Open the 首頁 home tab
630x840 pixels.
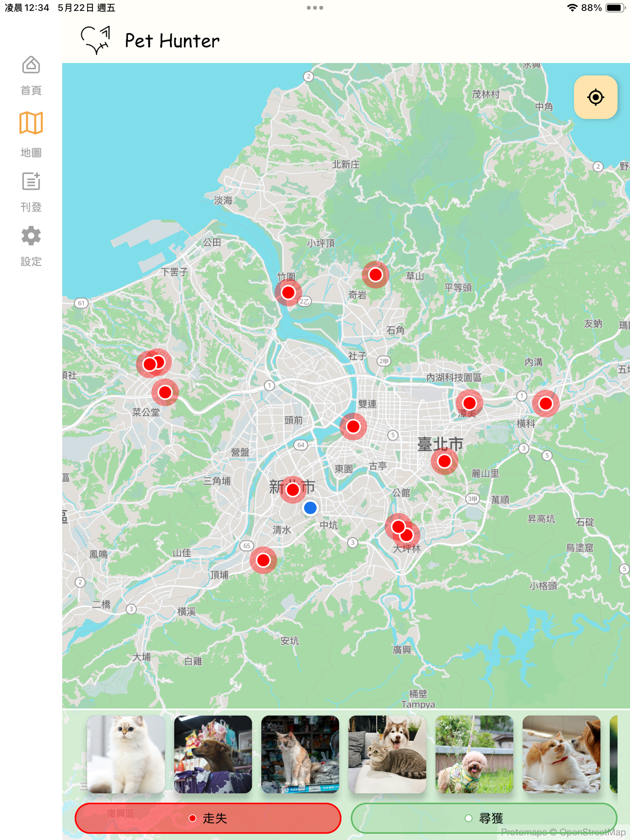(31, 75)
